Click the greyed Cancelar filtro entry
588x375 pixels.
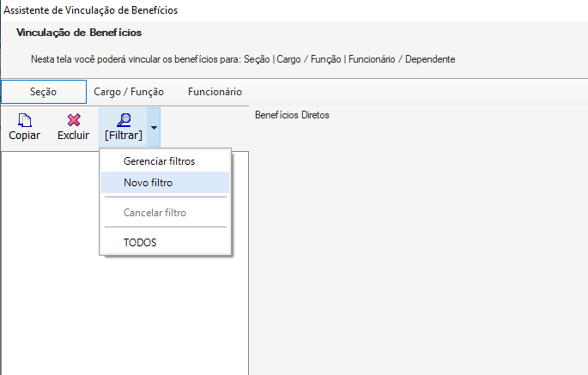[155, 213]
